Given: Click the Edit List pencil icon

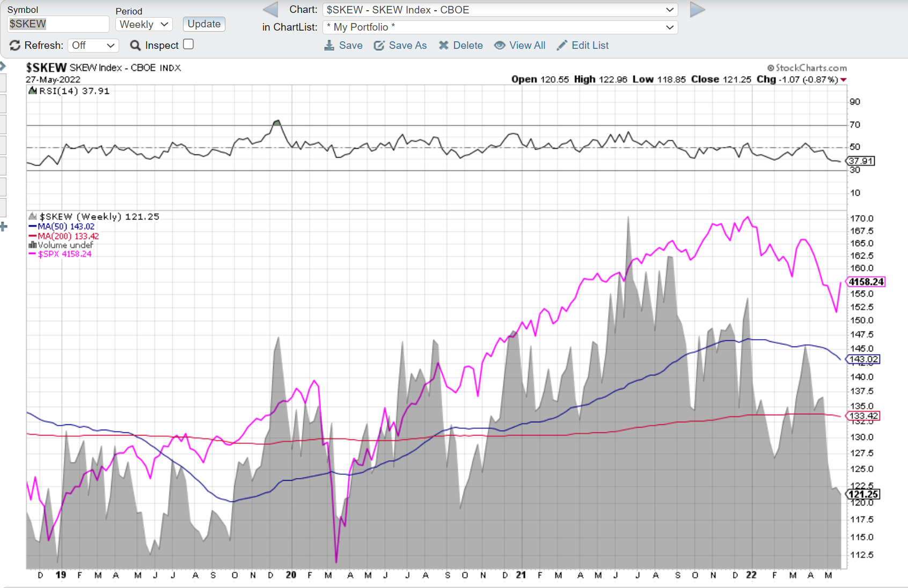Looking at the screenshot, I should pyautogui.click(x=562, y=46).
